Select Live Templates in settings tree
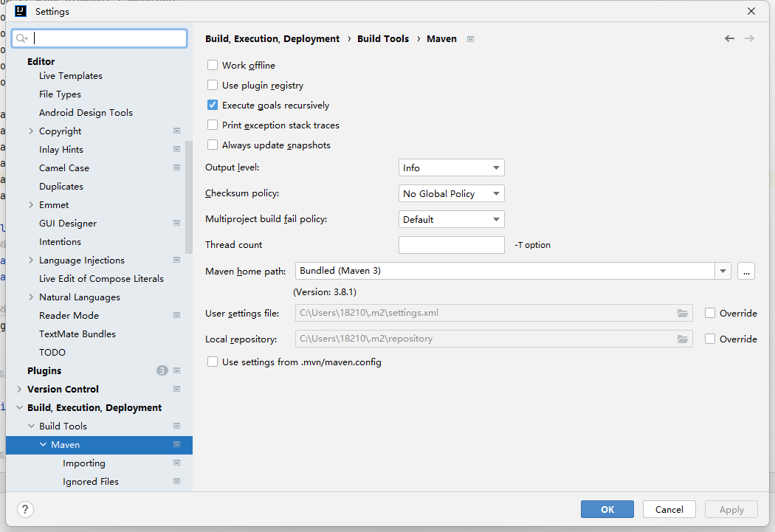The height and width of the screenshot is (532, 775). [71, 75]
